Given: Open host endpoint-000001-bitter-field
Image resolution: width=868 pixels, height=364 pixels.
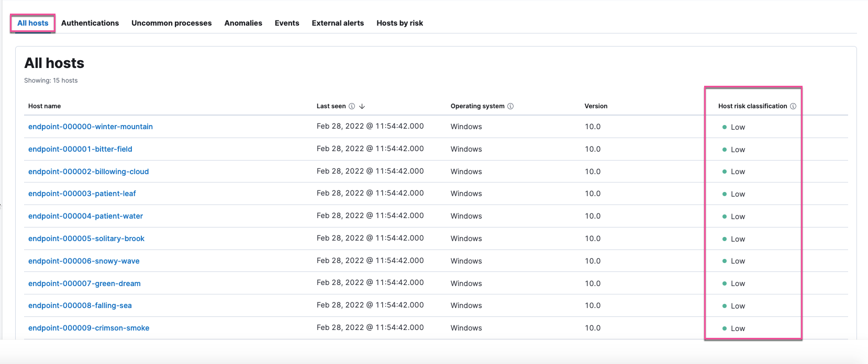Looking at the screenshot, I should [80, 149].
